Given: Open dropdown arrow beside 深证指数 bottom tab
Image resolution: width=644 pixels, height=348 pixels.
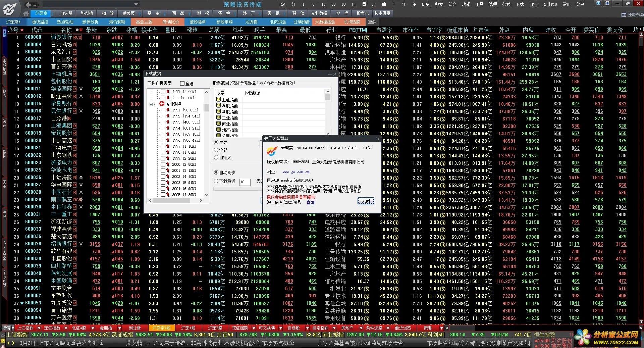Looking at the screenshot, I should click(66, 328).
